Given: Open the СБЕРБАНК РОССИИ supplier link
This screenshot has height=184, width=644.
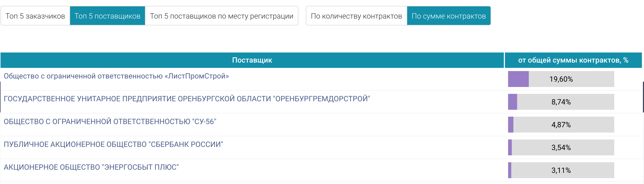Looking at the screenshot, I should (x=113, y=144).
